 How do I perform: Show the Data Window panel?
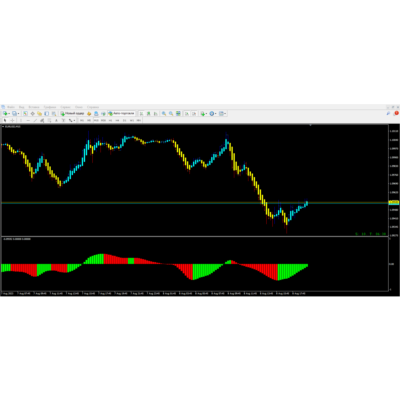(32, 114)
